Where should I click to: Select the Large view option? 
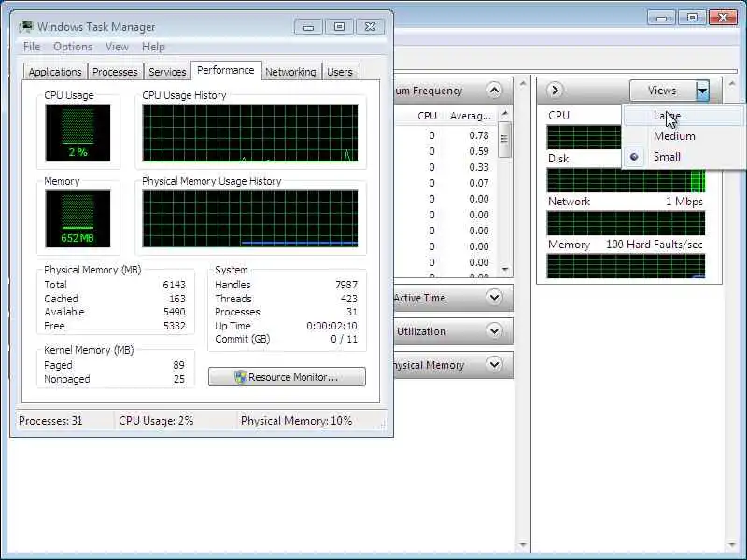click(684, 116)
